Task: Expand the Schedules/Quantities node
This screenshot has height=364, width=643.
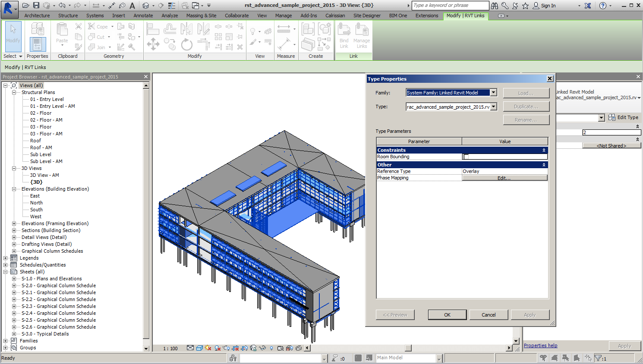Action: pyautogui.click(x=6, y=265)
